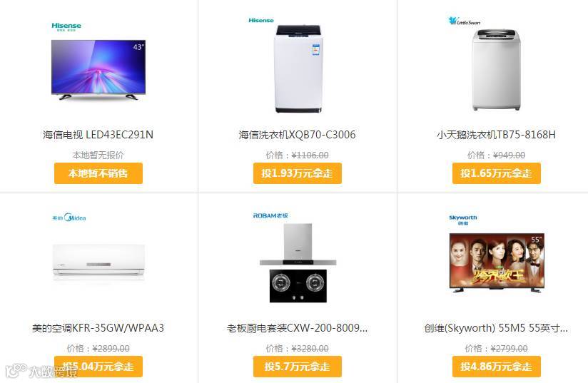Click the 投4.86万元拿走 button
This screenshot has height=383, width=588.
[x=497, y=366]
